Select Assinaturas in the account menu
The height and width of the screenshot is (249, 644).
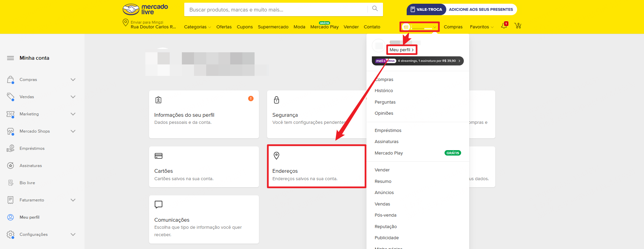click(386, 142)
